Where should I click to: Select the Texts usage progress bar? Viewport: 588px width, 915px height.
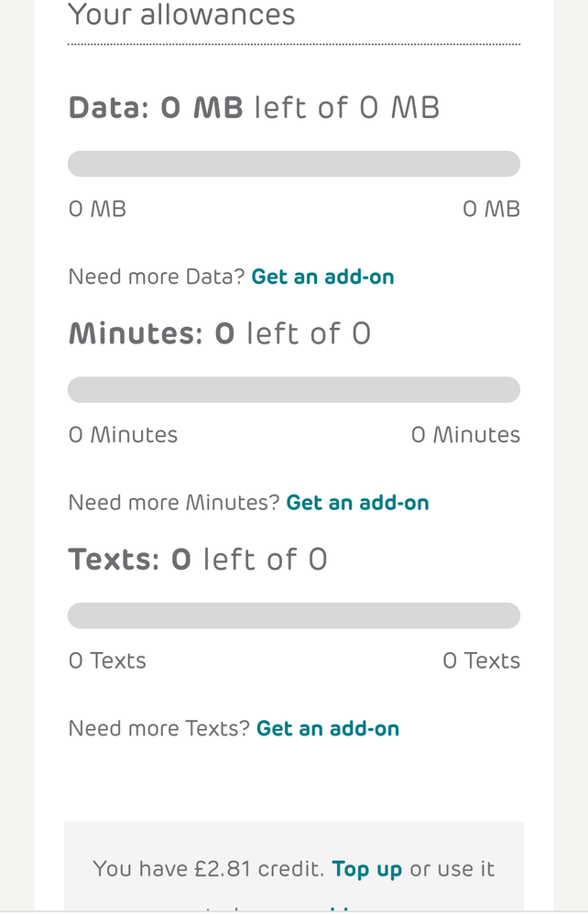294,615
